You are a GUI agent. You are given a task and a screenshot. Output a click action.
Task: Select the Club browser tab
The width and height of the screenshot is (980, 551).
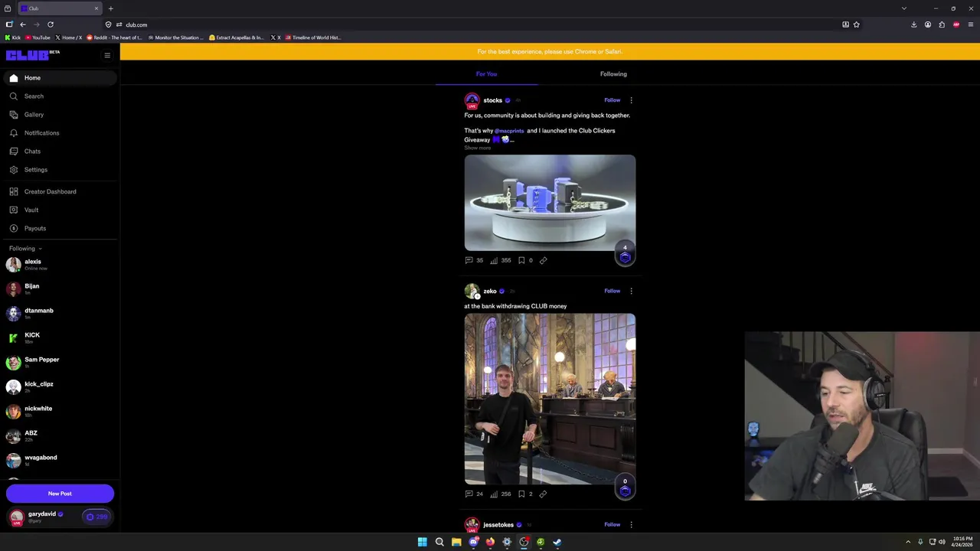click(x=60, y=8)
